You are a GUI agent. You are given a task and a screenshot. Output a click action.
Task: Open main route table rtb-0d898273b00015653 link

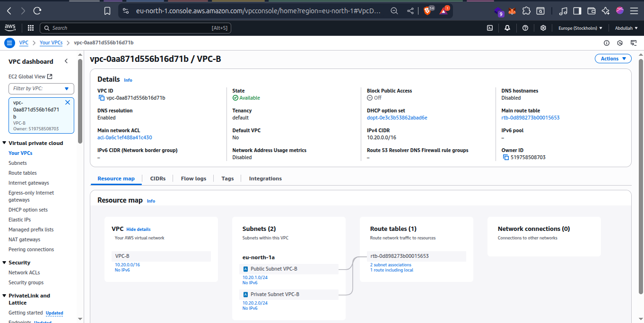click(531, 118)
